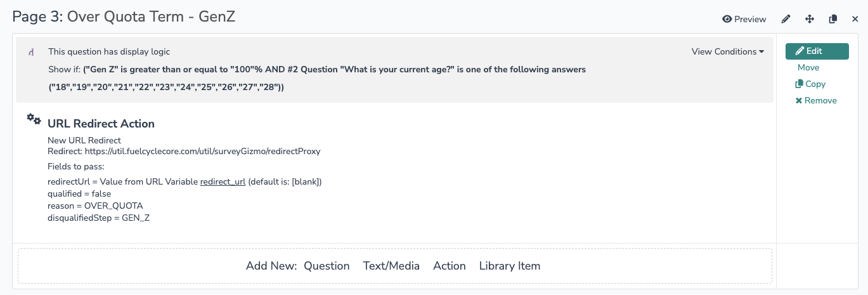The width and height of the screenshot is (868, 295).
Task: Remove the URL Redirect action
Action: pos(816,100)
